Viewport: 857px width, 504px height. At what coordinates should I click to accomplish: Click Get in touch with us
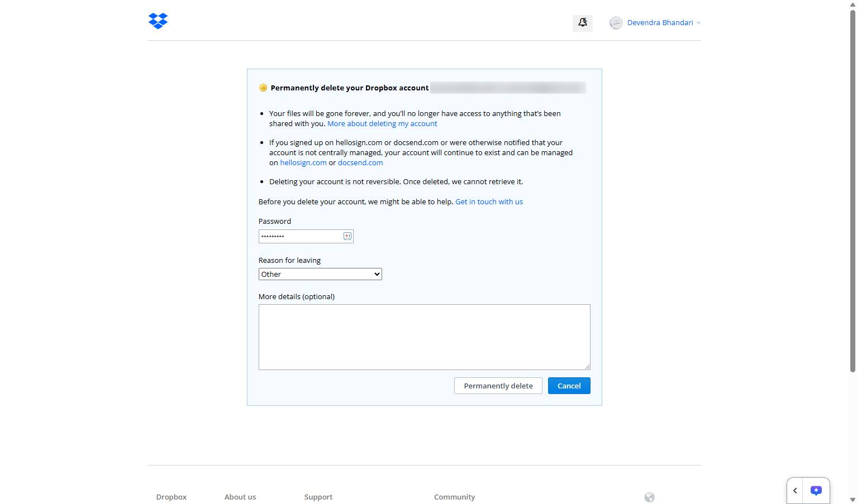(489, 202)
